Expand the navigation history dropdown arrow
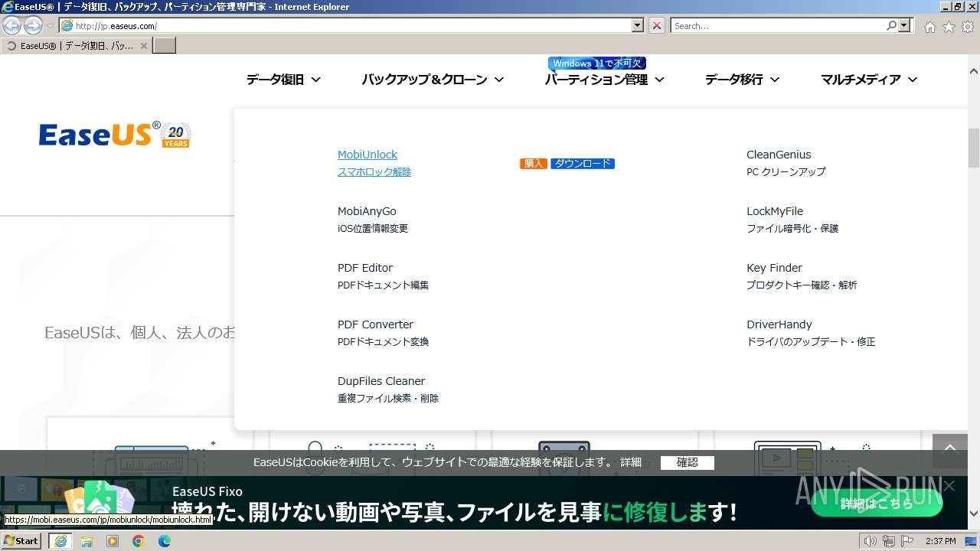This screenshot has width=980, height=551. pos(51,26)
